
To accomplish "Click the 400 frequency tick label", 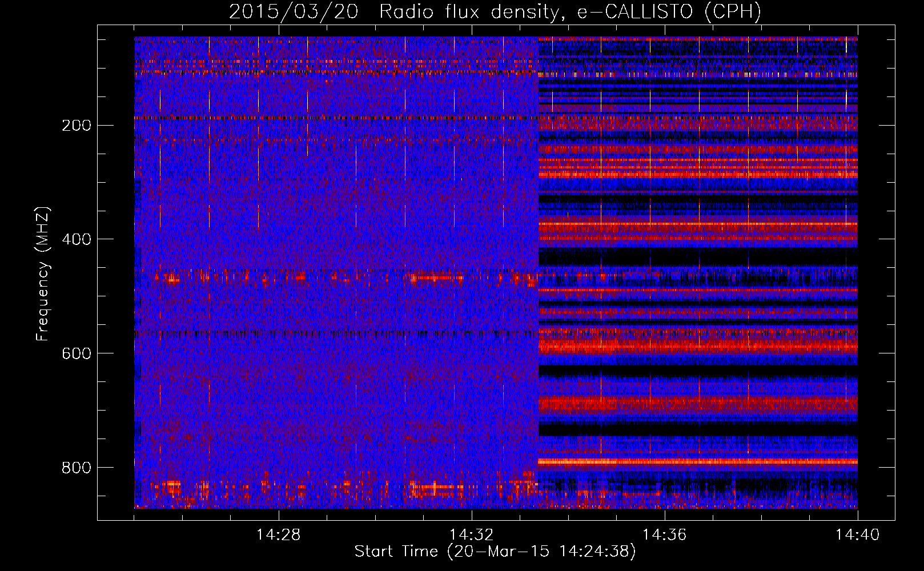I will (x=76, y=239).
